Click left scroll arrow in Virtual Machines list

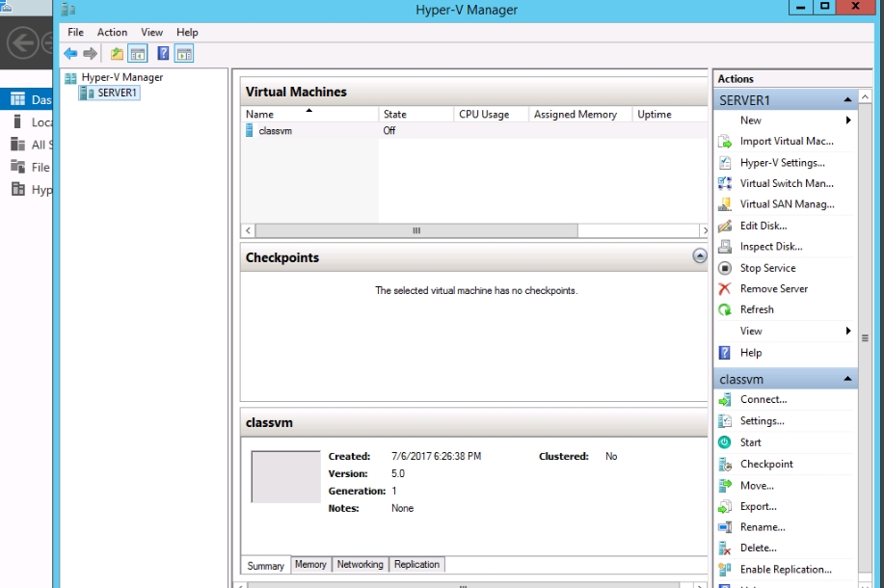[x=248, y=230]
